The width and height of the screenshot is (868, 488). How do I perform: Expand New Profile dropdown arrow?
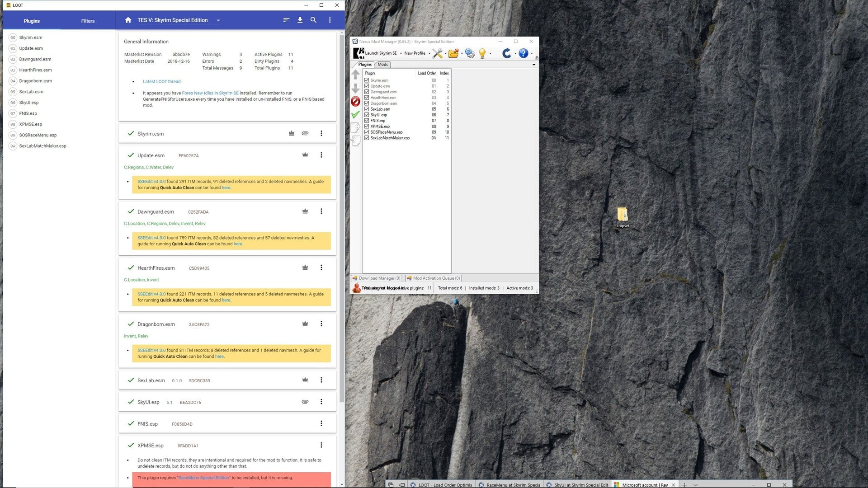(429, 53)
